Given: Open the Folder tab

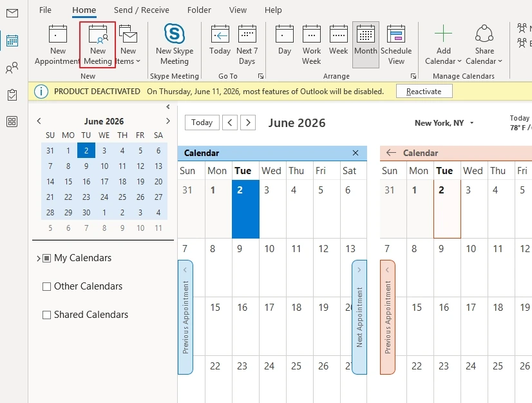Looking at the screenshot, I should (199, 10).
